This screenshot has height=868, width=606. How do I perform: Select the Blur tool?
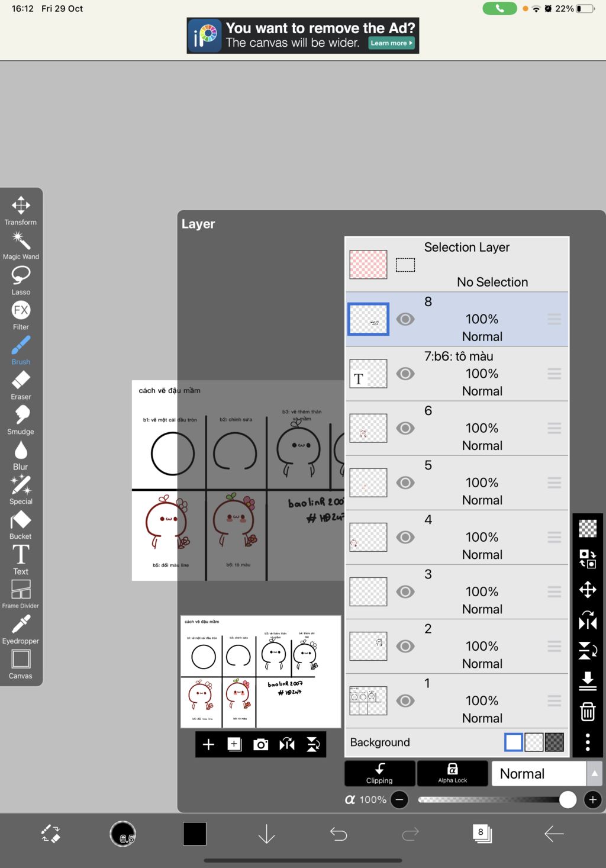pyautogui.click(x=21, y=455)
